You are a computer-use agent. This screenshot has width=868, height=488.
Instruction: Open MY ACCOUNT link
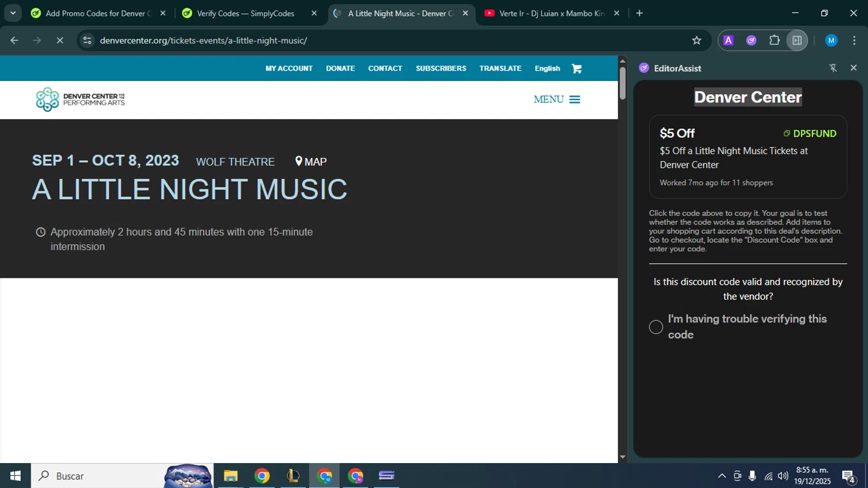[x=289, y=68]
